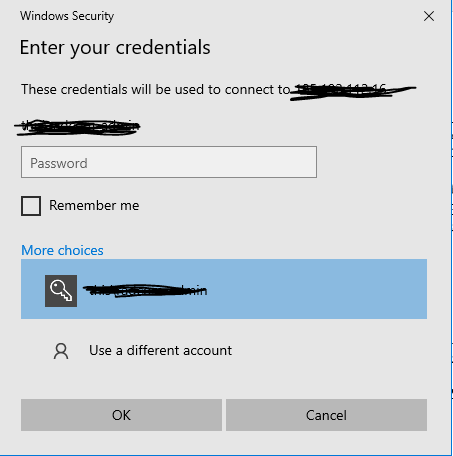Click blank area right of Use a different account
The image size is (453, 456).
330,351
